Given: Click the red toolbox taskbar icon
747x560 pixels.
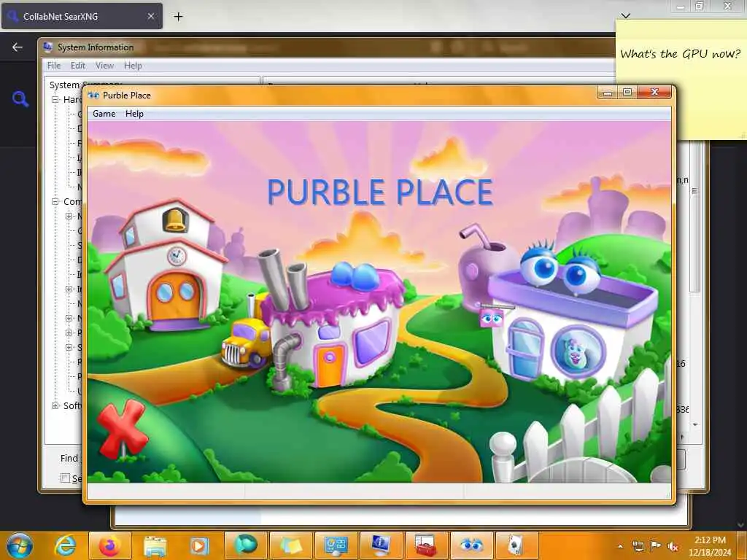Looking at the screenshot, I should pyautogui.click(x=426, y=545).
